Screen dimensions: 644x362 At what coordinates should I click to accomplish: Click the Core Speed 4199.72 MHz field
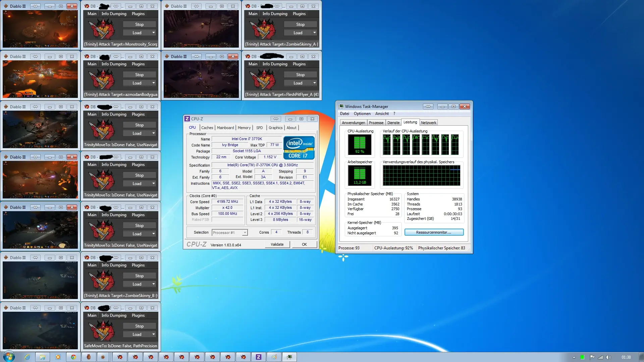(x=227, y=202)
